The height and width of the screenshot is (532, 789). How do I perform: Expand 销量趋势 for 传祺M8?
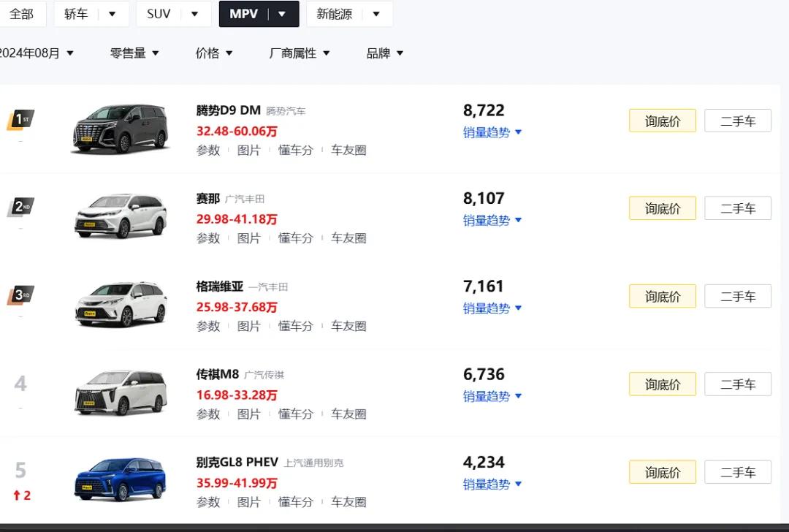492,396
